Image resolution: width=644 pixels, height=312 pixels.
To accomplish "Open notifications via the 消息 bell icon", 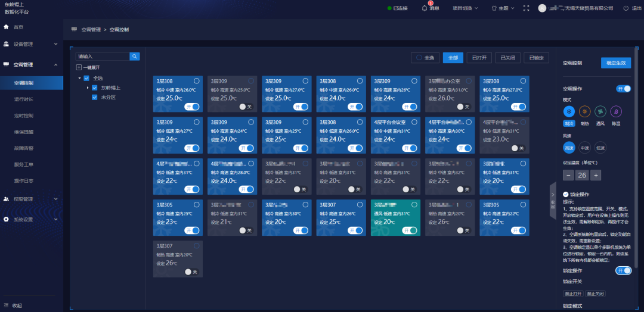I will tap(425, 8).
